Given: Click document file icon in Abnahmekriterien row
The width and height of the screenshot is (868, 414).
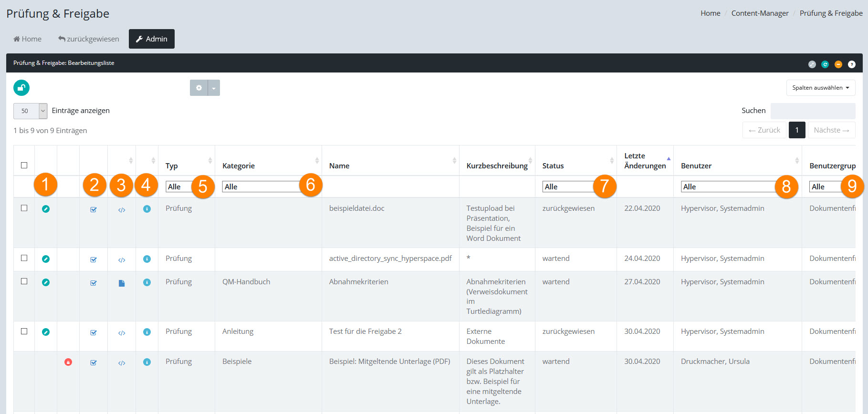Looking at the screenshot, I should (122, 283).
